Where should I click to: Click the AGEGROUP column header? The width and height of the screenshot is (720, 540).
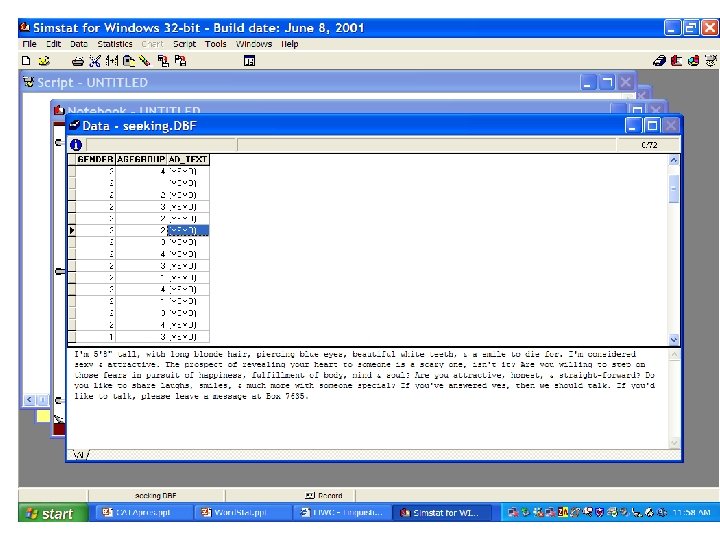pos(141,159)
